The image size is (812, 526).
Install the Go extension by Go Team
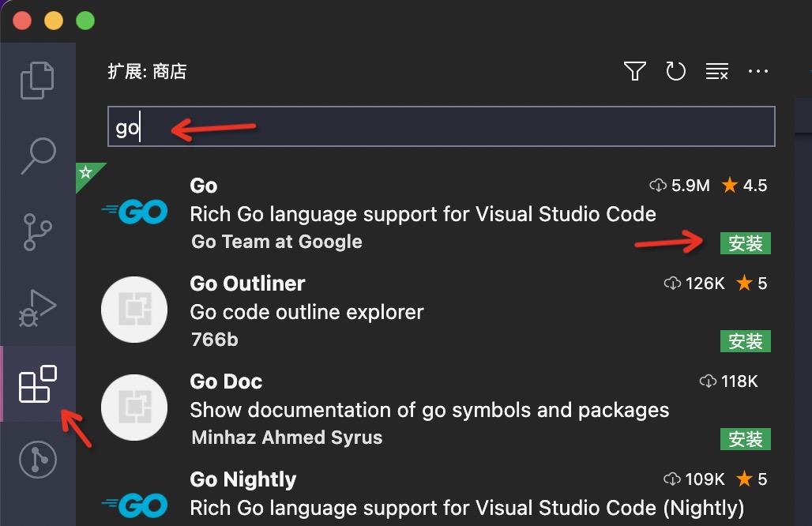(x=745, y=243)
